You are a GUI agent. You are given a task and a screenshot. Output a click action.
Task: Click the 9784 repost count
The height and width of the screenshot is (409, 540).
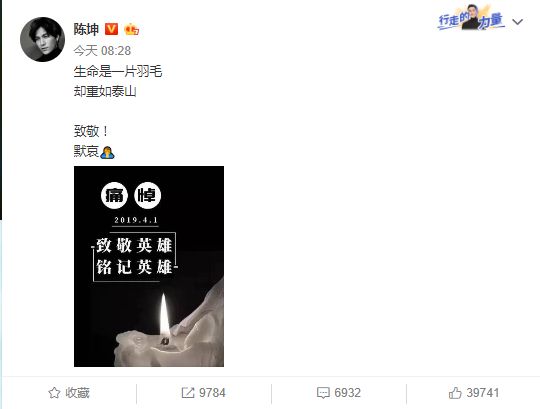click(212, 393)
